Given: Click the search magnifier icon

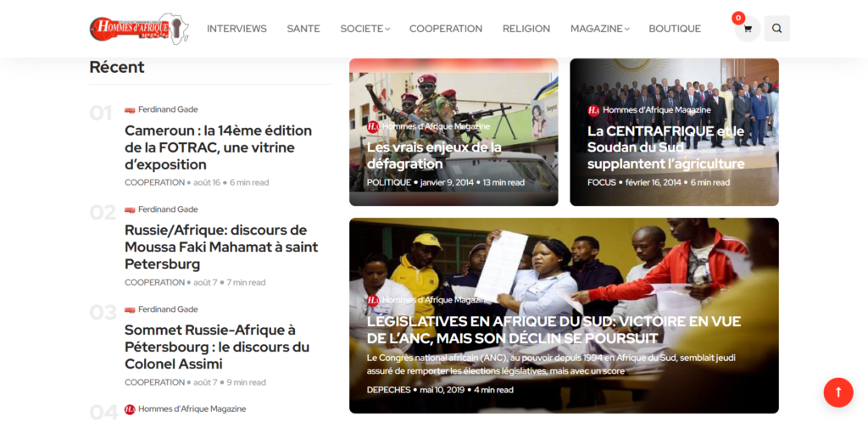Looking at the screenshot, I should [x=776, y=29].
